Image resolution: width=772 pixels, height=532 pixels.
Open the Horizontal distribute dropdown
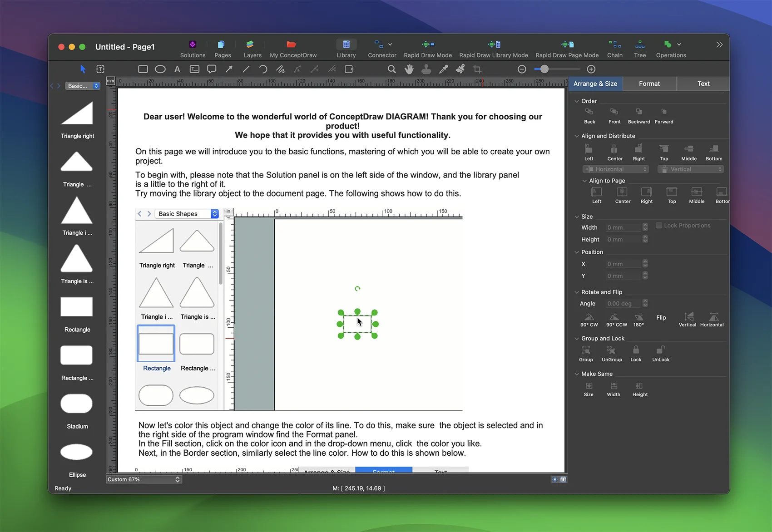coord(616,169)
